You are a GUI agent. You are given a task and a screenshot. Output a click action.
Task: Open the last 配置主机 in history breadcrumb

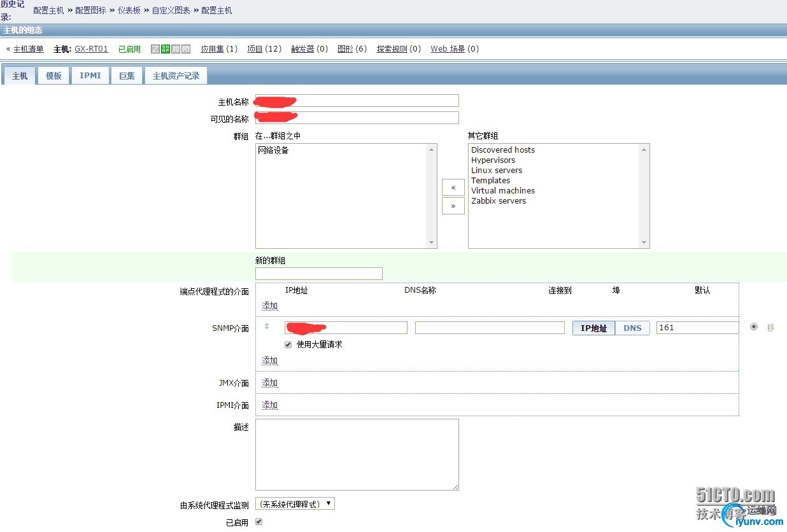216,11
